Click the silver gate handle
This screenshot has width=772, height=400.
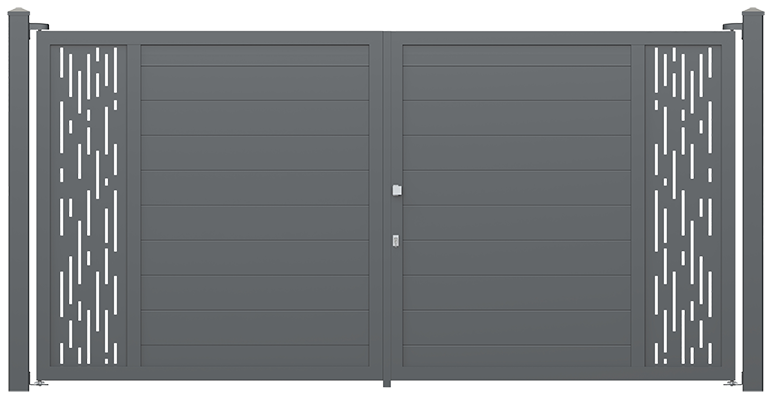pos(396,190)
